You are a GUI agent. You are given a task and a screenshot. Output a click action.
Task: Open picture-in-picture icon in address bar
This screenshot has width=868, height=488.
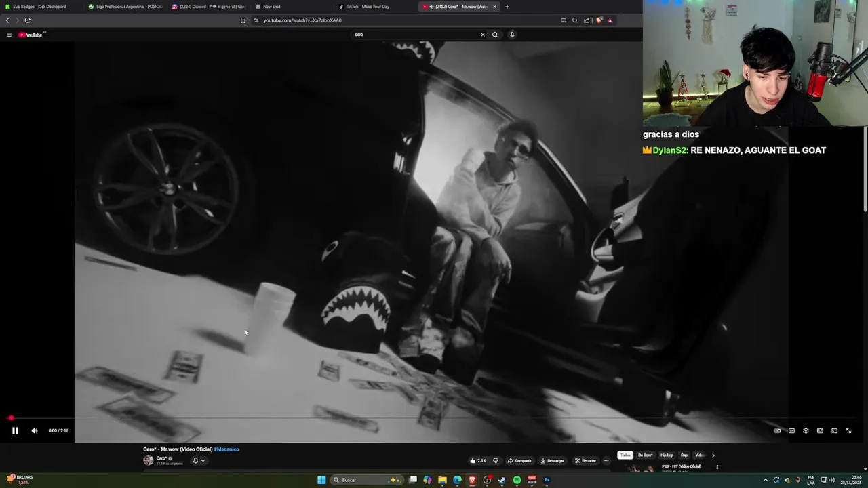pos(563,20)
